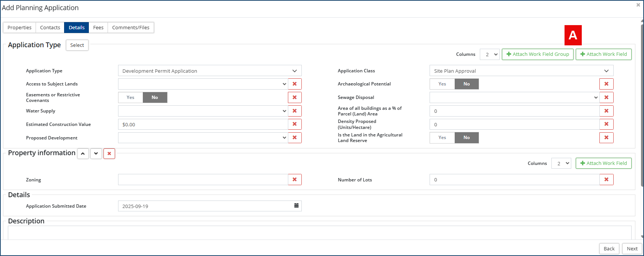Click the Next button
The image size is (644, 256).
click(x=632, y=249)
